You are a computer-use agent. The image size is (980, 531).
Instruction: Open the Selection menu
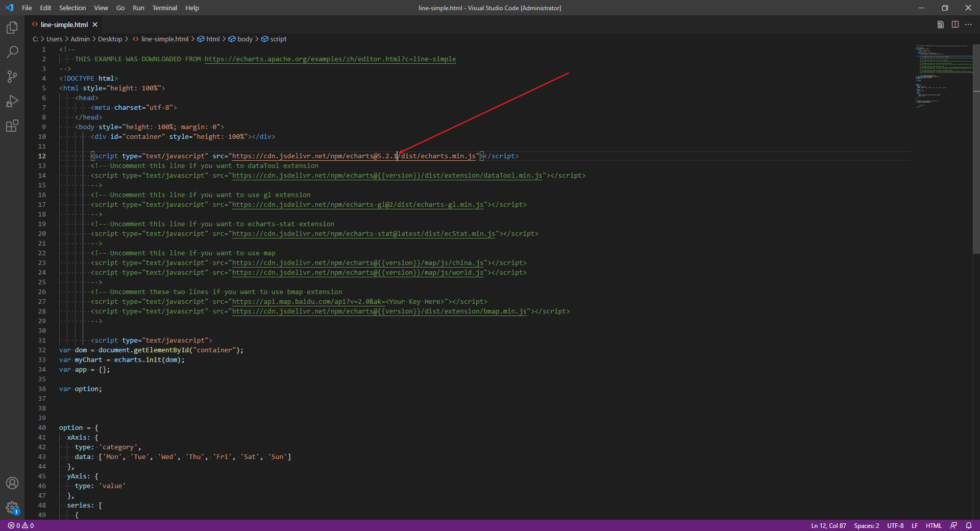pyautogui.click(x=72, y=8)
